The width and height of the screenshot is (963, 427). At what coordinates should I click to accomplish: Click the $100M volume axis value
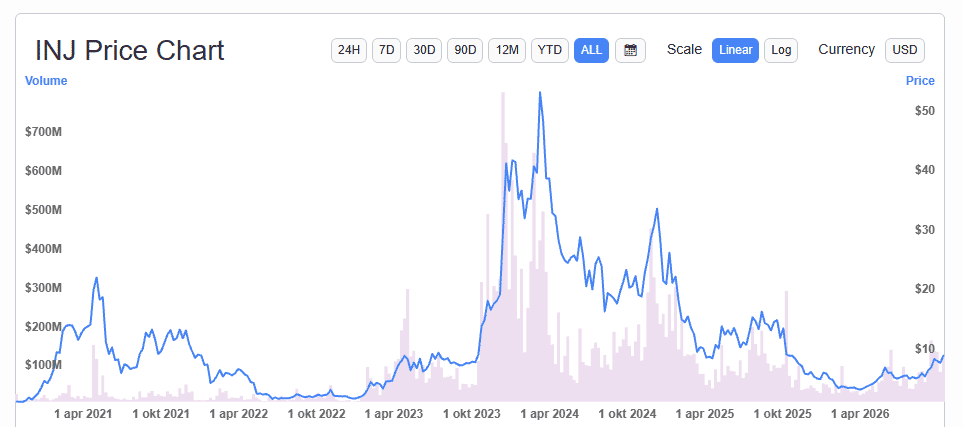pos(43,365)
